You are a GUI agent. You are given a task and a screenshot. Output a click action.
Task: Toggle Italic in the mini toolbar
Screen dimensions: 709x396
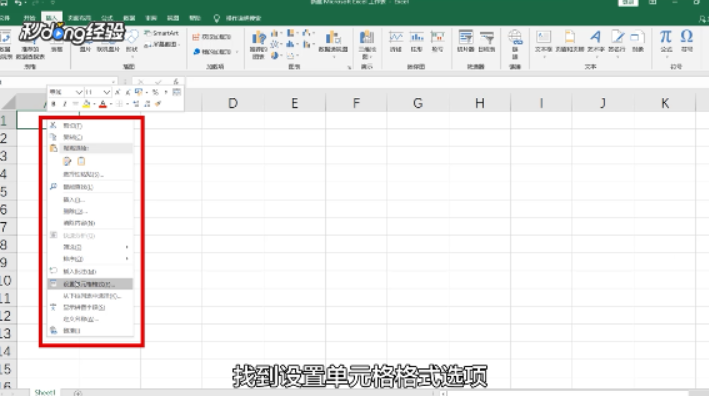pos(65,104)
